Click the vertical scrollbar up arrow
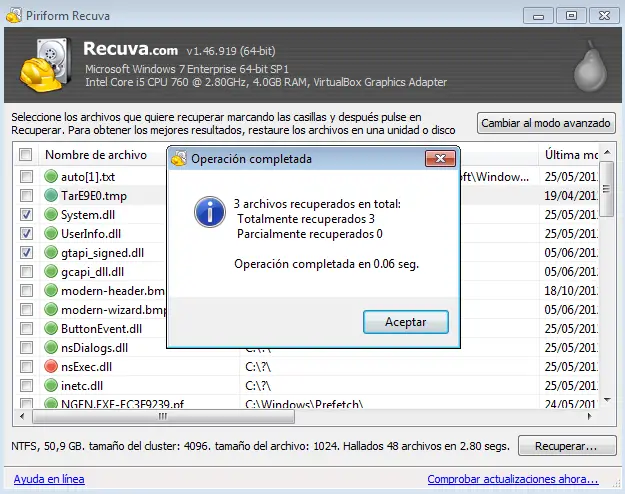 [607, 152]
